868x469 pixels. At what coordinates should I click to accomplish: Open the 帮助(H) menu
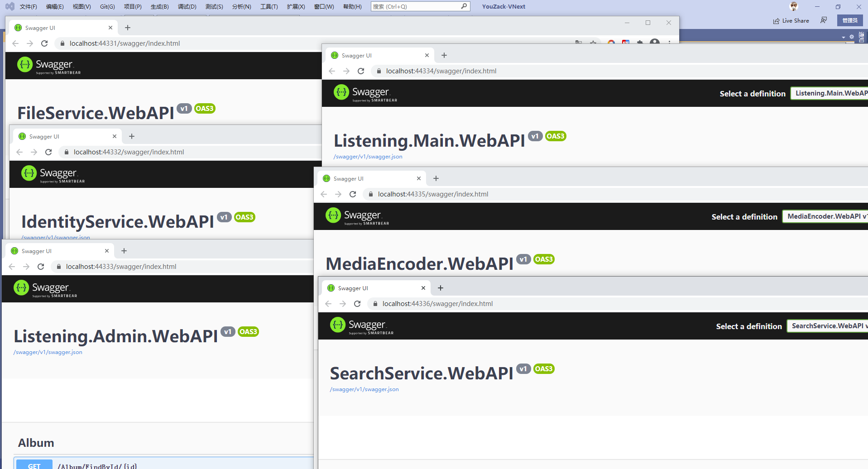point(352,6)
